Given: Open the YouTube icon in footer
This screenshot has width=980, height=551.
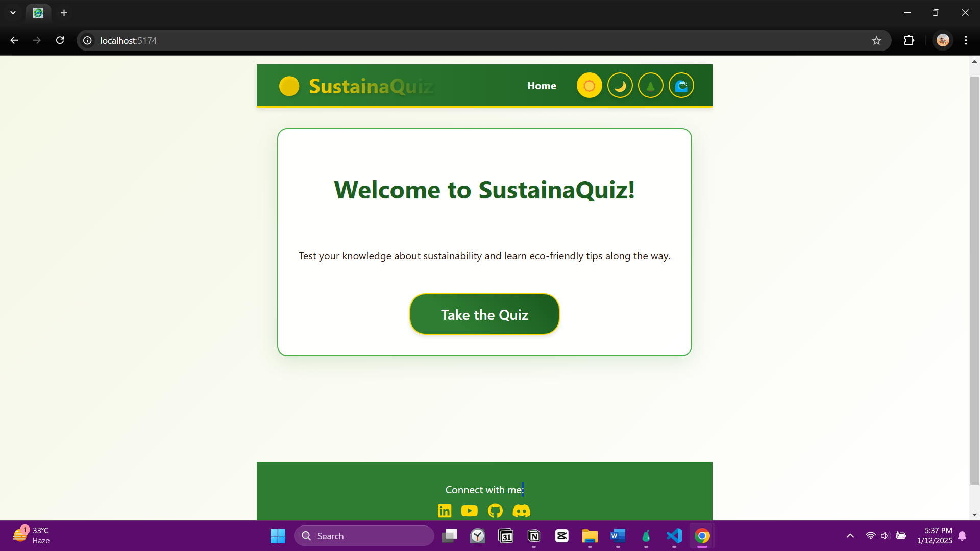Looking at the screenshot, I should pos(469,511).
